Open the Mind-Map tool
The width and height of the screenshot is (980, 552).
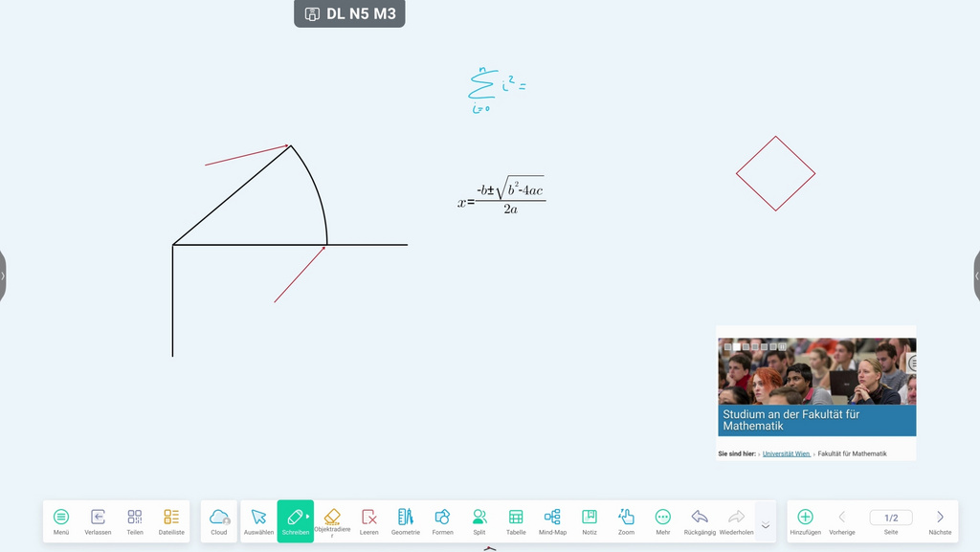click(552, 521)
